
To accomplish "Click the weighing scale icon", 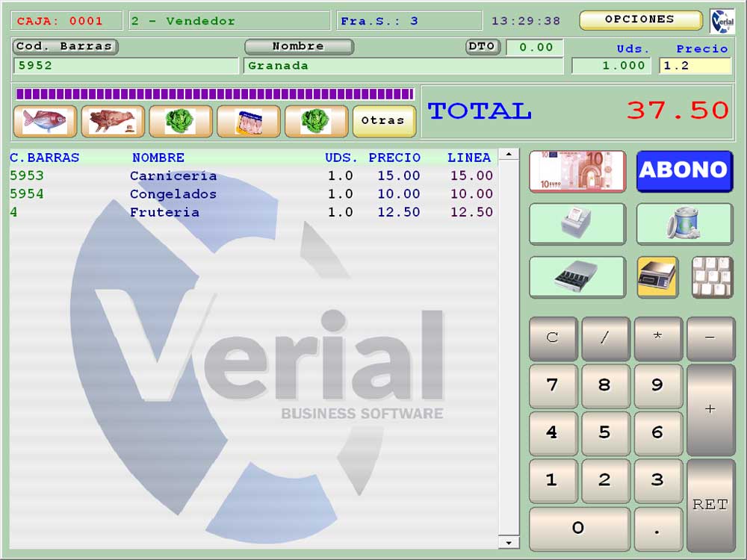I will tap(657, 277).
